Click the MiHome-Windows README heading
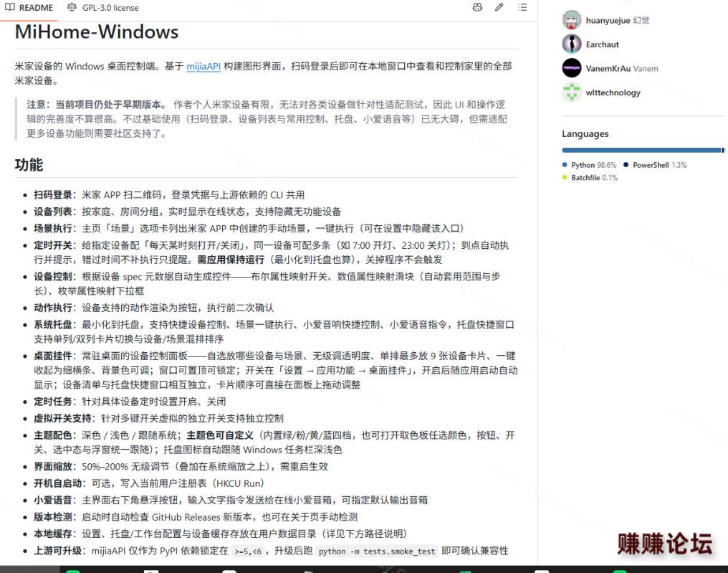The width and height of the screenshot is (728, 573). tap(97, 32)
